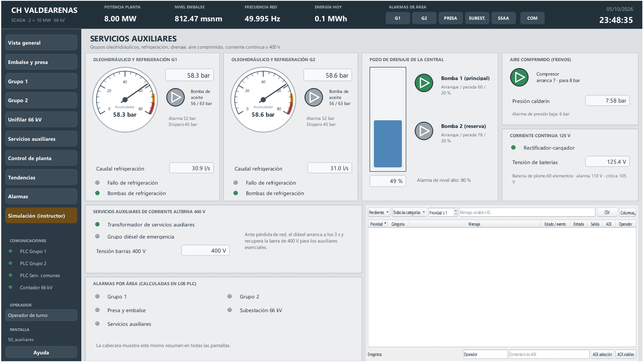Sort by the Mensaje column header
This screenshot has height=362, width=644.
click(474, 224)
